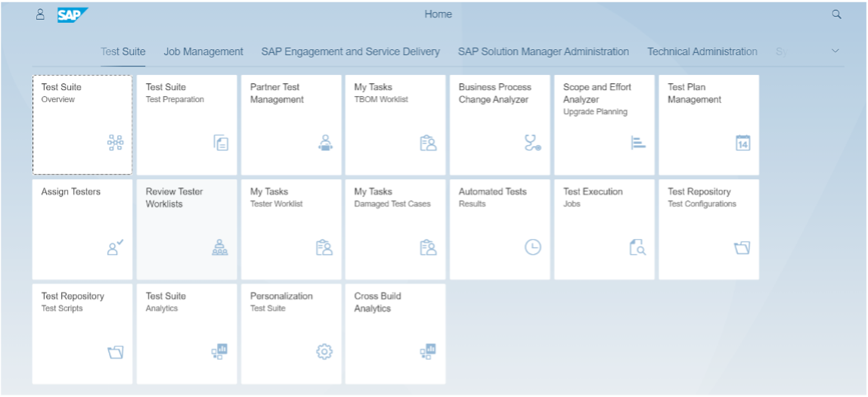Select the Technical Administration tab

702,51
